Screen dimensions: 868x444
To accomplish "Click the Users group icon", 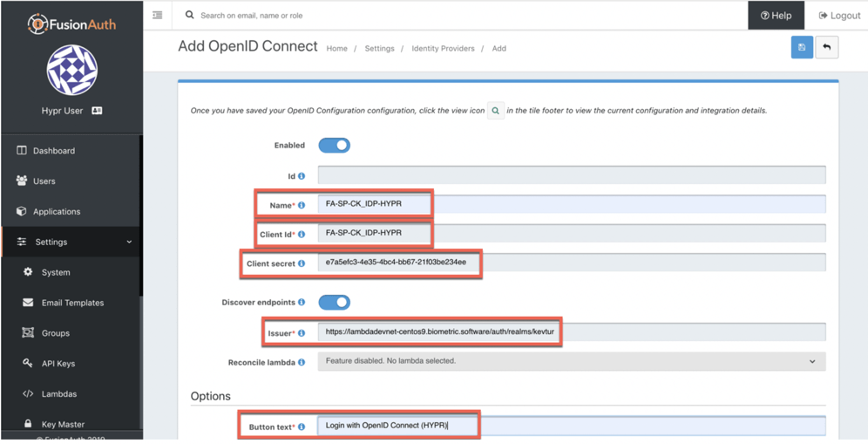I will tap(22, 181).
